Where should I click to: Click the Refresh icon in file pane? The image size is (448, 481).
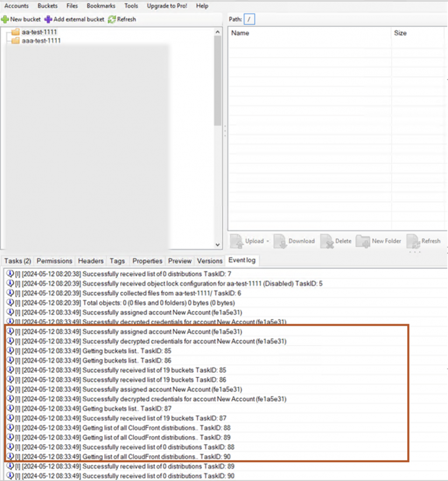pos(413,241)
